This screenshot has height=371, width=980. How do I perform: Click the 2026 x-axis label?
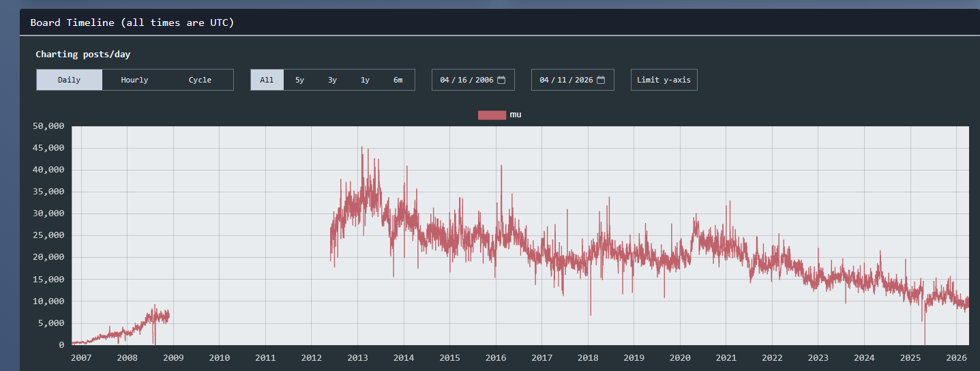point(957,357)
